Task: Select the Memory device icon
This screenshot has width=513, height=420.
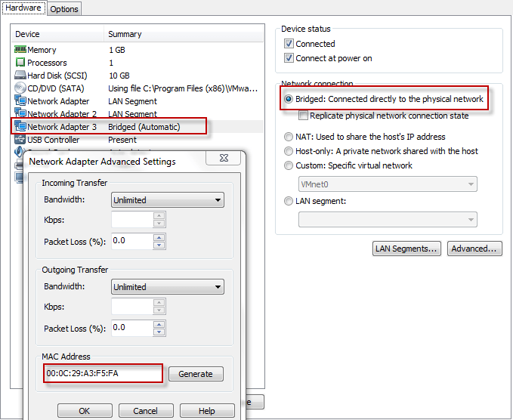Action: coord(20,50)
